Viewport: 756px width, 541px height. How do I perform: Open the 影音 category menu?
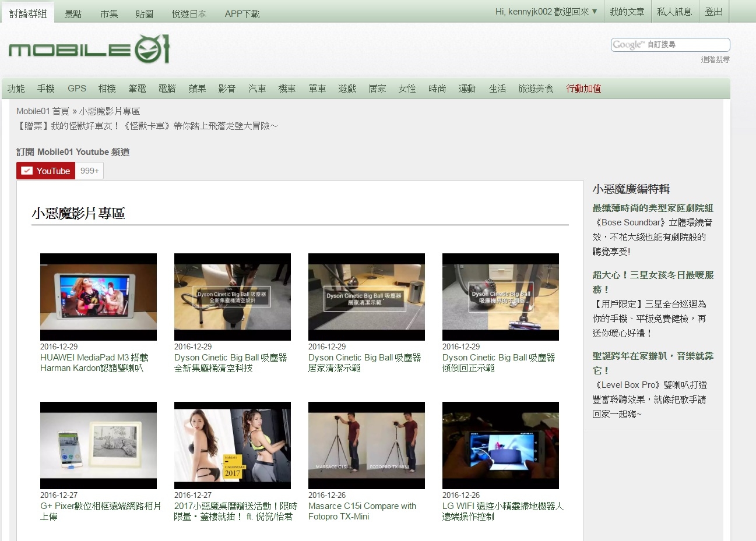click(x=227, y=89)
